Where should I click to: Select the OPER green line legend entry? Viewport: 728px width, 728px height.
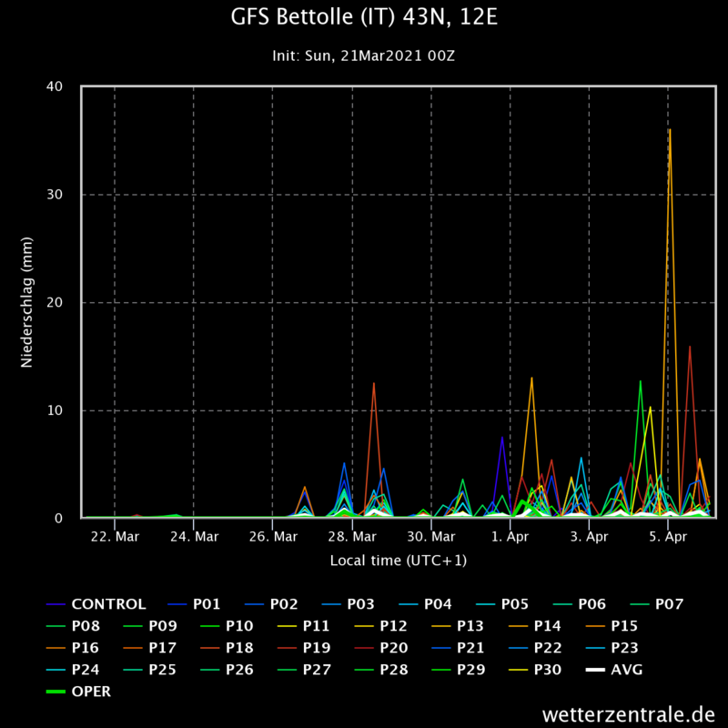tap(79, 692)
